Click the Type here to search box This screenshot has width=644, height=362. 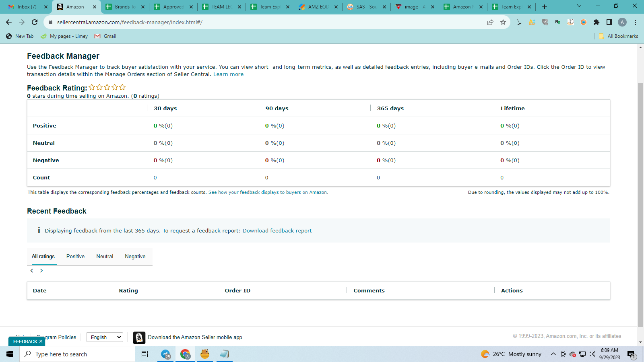click(77, 354)
